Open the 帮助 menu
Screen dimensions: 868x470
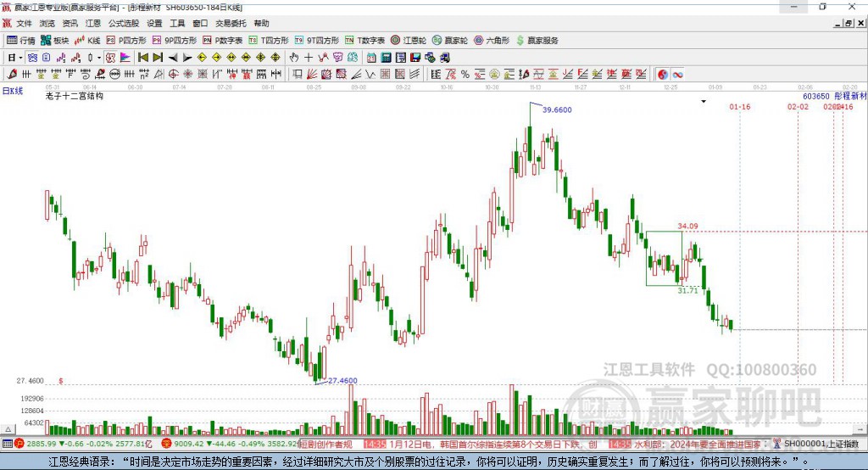click(x=261, y=23)
